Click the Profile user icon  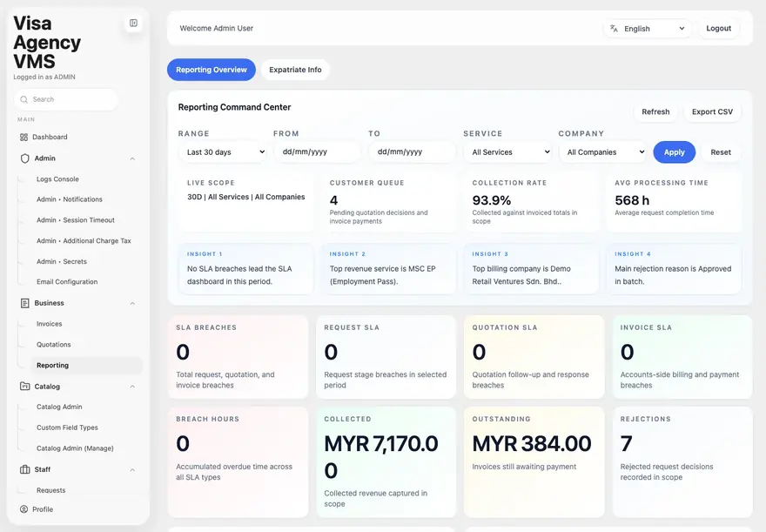tap(24, 509)
